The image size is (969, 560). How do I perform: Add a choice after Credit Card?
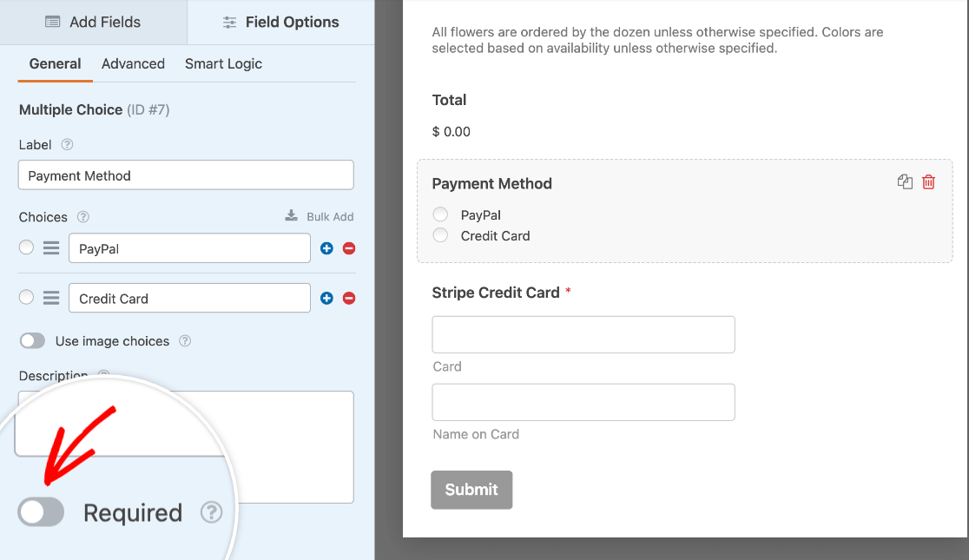tap(327, 299)
